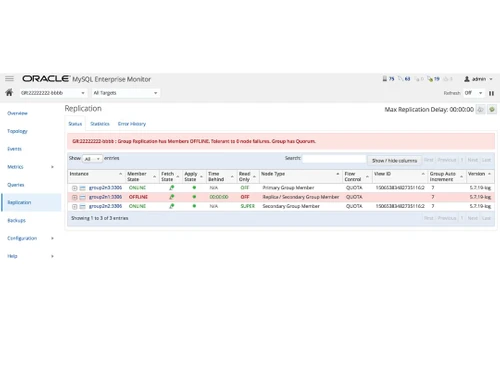Open Topology in the sidebar
This screenshot has height=375, width=500.
(x=17, y=131)
